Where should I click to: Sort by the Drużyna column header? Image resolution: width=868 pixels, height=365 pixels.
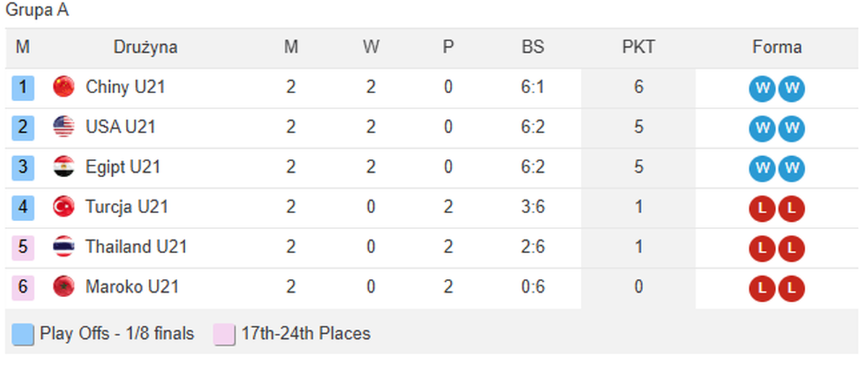(145, 48)
